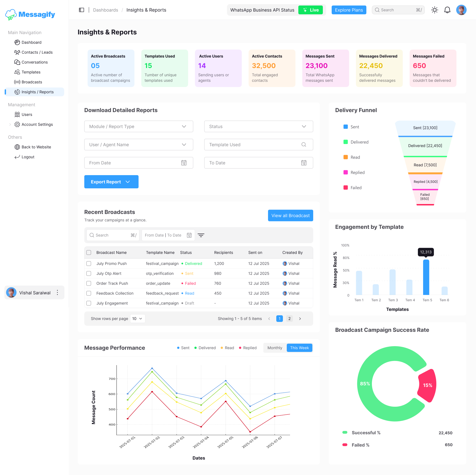476x475 pixels.
Task: Click the Export Report button
Action: [x=111, y=182]
